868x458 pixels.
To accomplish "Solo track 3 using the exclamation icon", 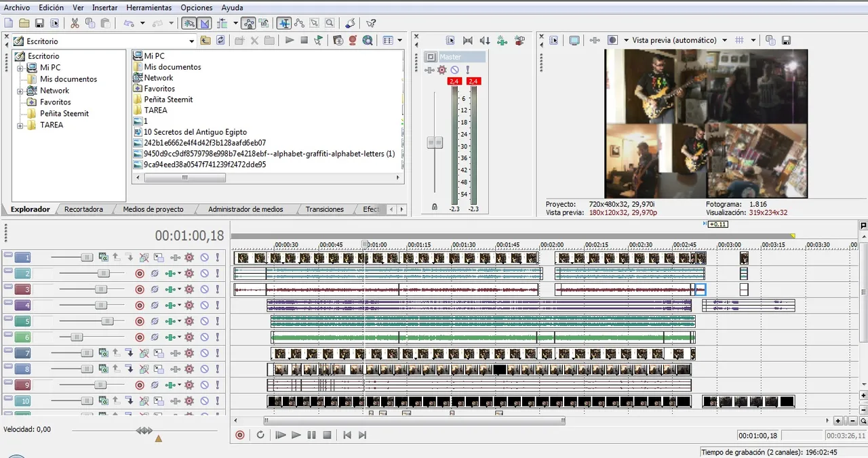I will (218, 289).
